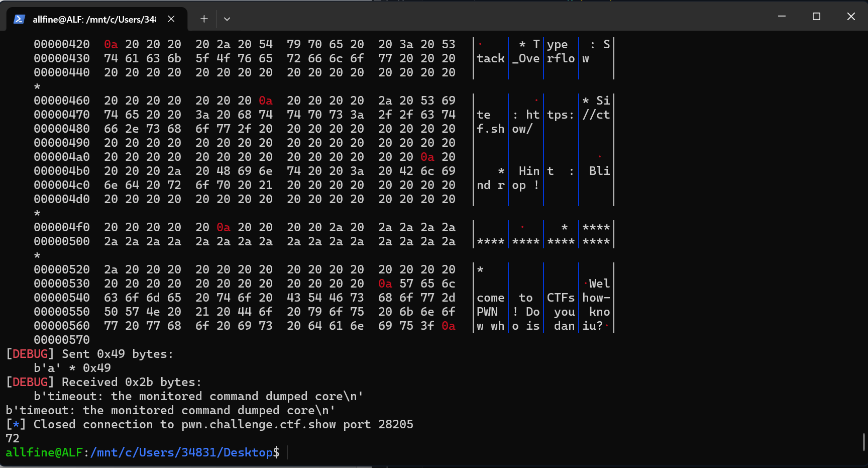Open a new terminal tab with plus button
The width and height of the screenshot is (868, 468).
[204, 19]
